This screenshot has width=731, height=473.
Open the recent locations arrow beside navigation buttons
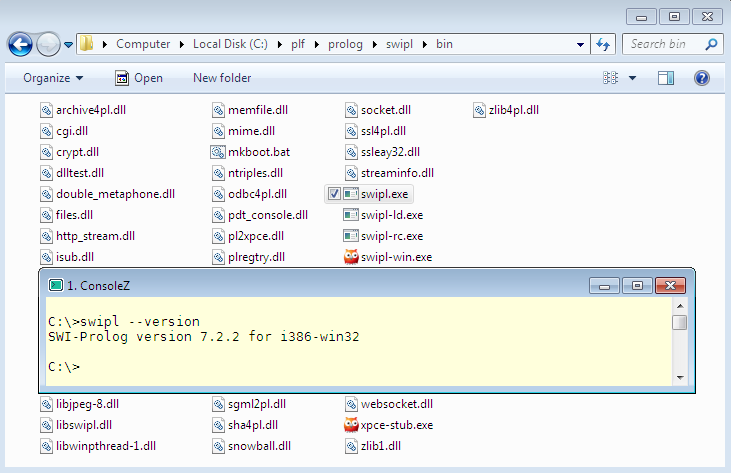[x=69, y=45]
